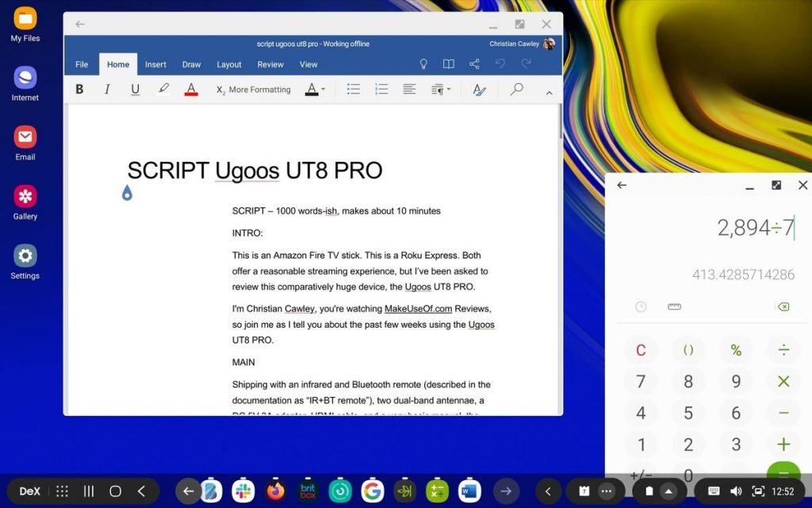Open Gallery from the desktop
This screenshot has width=812, height=508.
tap(25, 202)
